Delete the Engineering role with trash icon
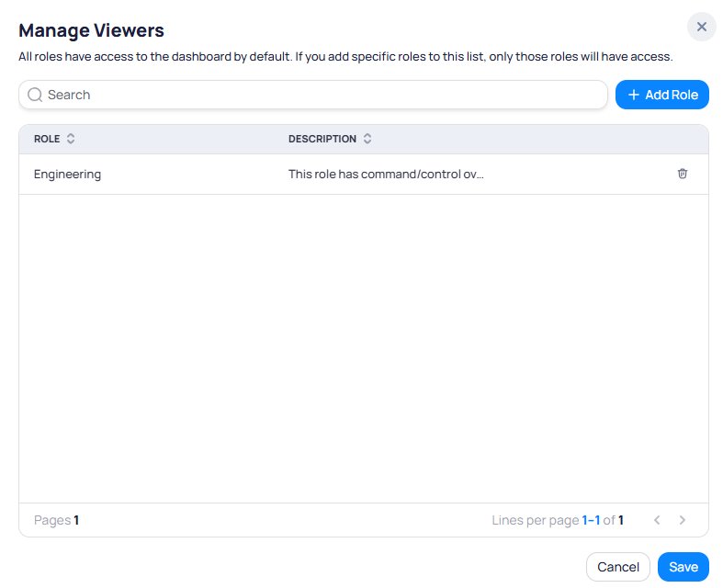Image resolution: width=723 pixels, height=588 pixels. 683,174
